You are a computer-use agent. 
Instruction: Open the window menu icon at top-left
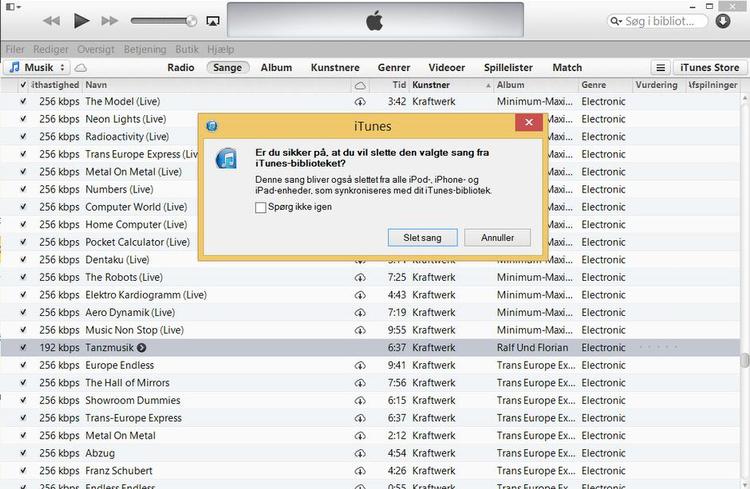[12, 7]
